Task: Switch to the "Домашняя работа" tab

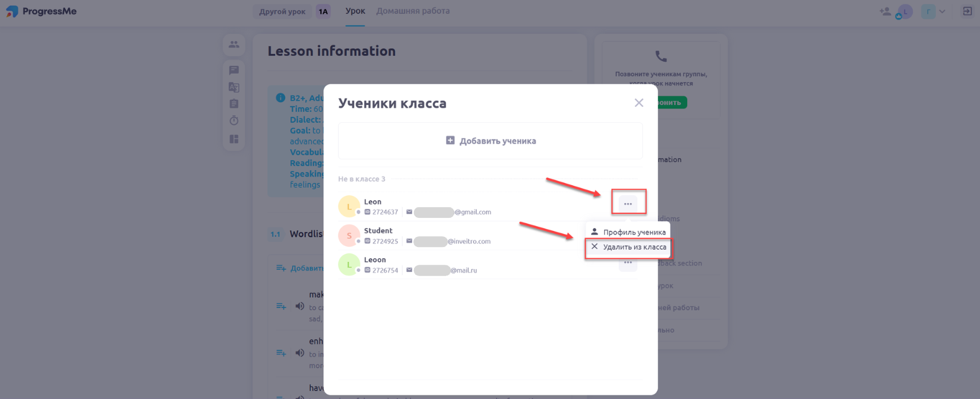Action: 413,11
